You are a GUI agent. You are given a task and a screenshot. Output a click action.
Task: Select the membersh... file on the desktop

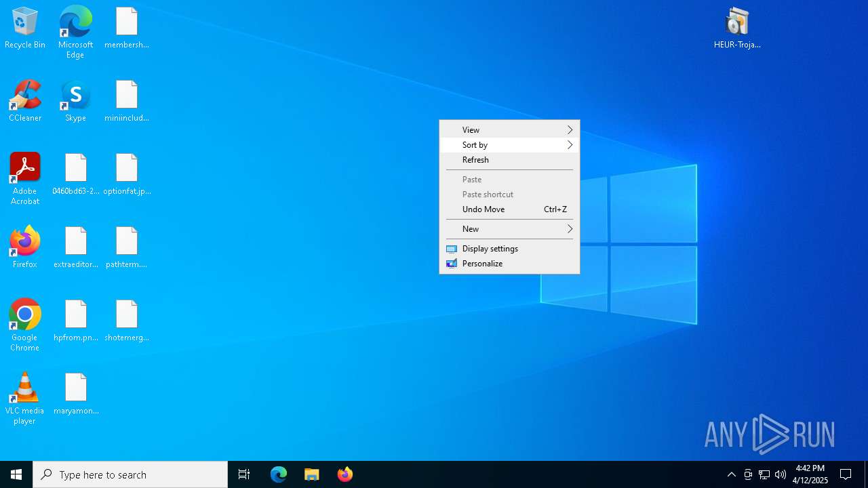[x=127, y=28]
